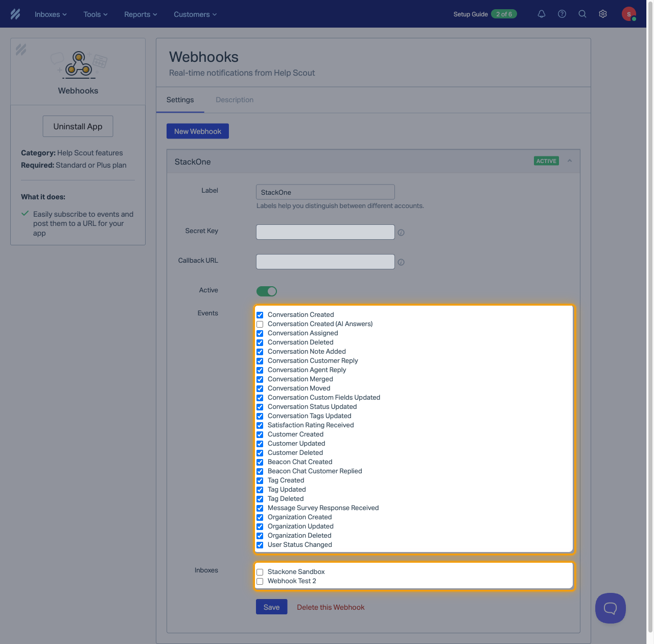
Task: Uncheck Conversation Status Updated event
Action: coord(260,407)
